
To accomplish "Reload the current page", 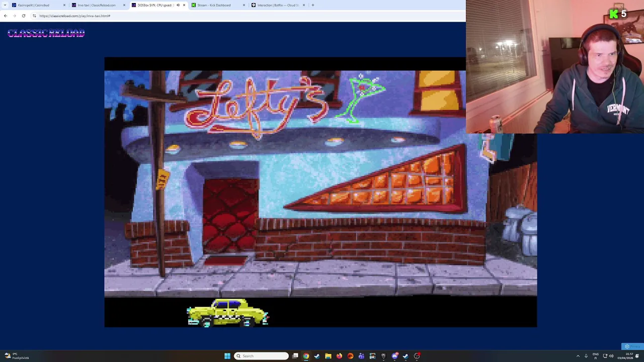I will (23, 16).
